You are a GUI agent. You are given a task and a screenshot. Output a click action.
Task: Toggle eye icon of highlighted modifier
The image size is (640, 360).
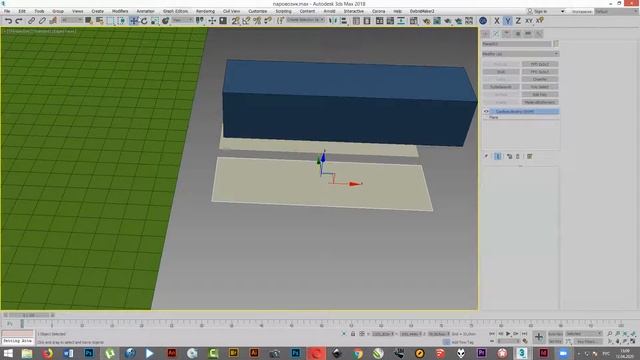(x=486, y=111)
